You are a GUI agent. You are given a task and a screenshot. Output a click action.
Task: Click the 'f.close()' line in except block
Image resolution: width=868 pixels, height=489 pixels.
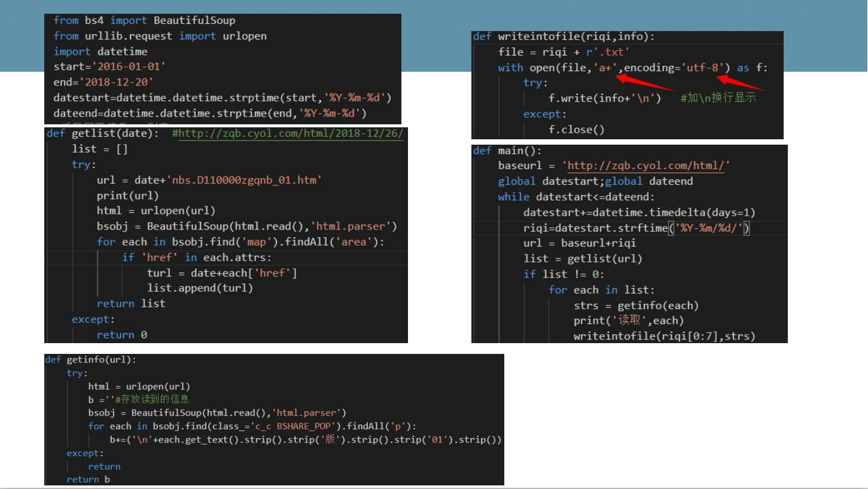[x=577, y=129]
